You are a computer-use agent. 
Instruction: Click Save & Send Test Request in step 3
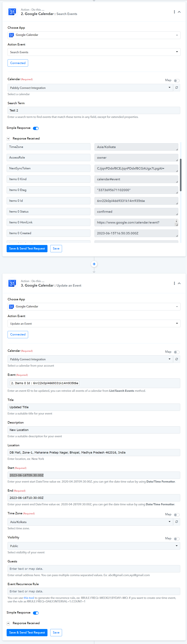[27, 633]
